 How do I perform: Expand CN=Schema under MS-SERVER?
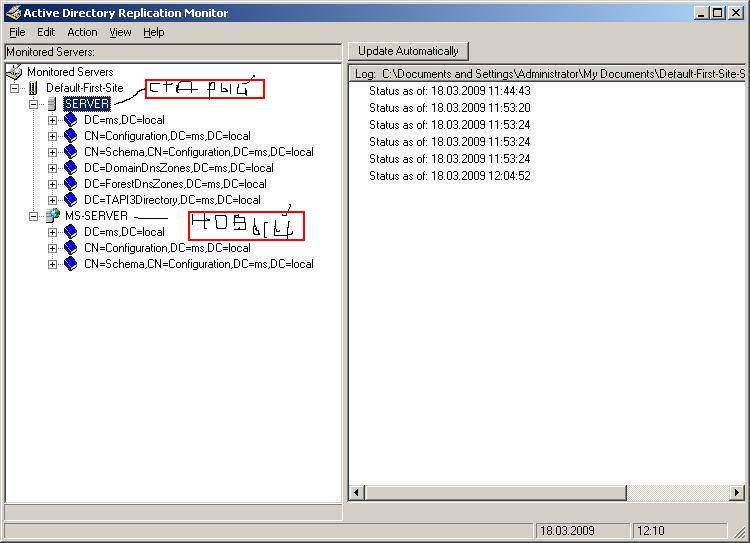[52, 265]
